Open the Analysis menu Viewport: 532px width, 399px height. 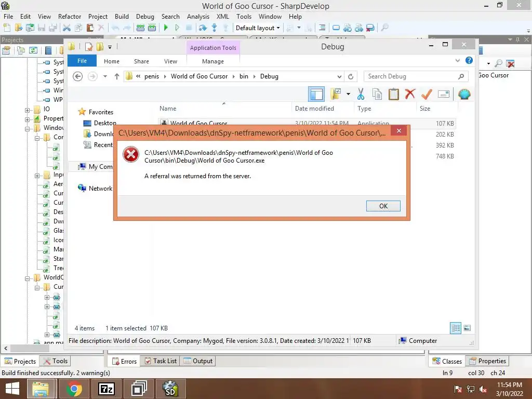point(198,16)
